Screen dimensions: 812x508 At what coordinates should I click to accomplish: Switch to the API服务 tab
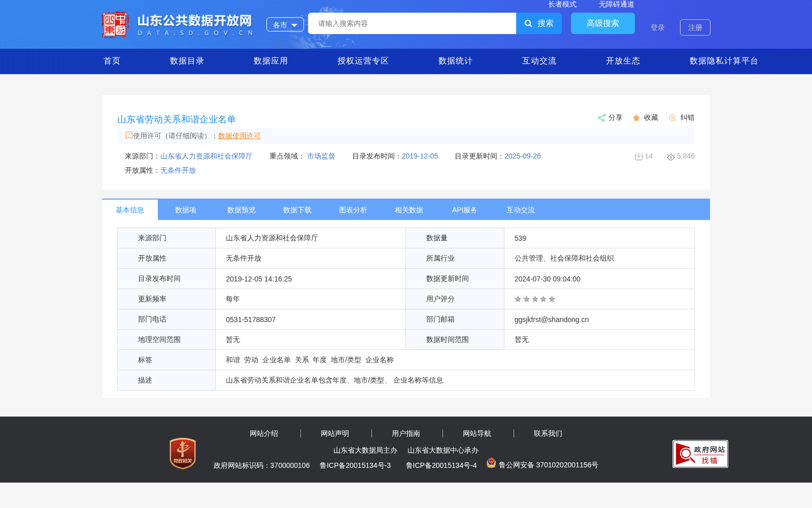point(465,210)
